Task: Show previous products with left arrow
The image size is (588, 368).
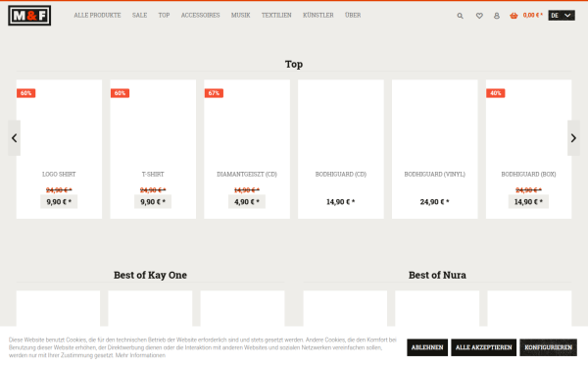Action: pos(15,138)
